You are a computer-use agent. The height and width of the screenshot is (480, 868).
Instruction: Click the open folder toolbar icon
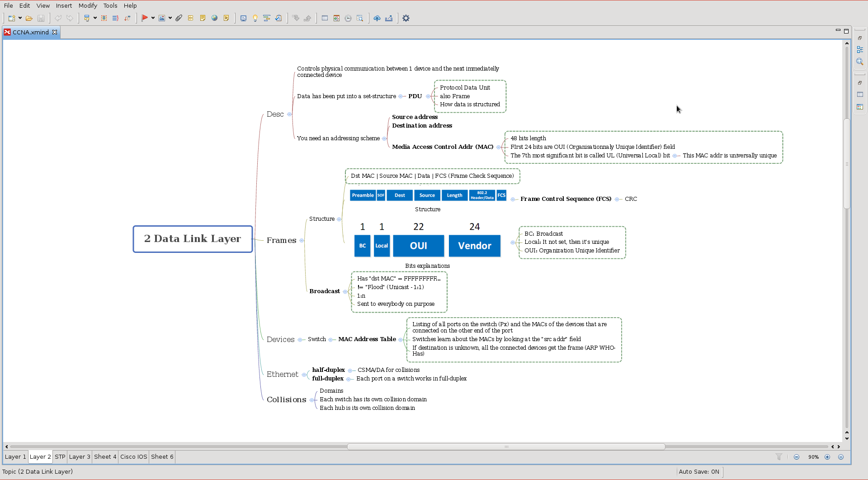click(x=29, y=18)
